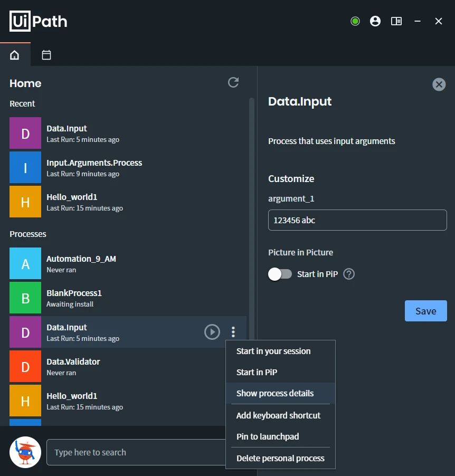The image size is (455, 476).
Task: Click the green connection status indicator
Action: click(x=355, y=21)
